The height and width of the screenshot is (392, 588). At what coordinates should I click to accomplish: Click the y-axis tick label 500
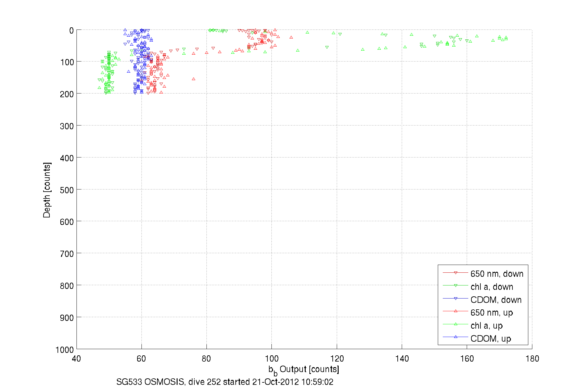67,190
